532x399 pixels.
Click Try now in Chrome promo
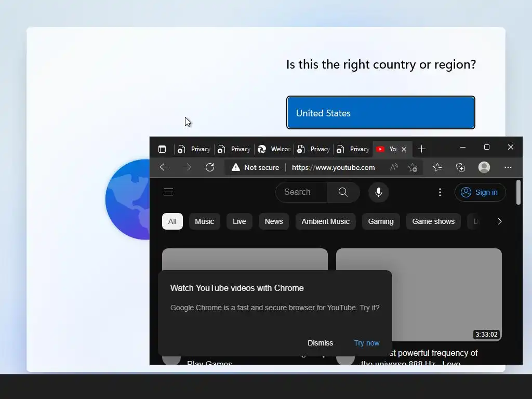(x=367, y=343)
